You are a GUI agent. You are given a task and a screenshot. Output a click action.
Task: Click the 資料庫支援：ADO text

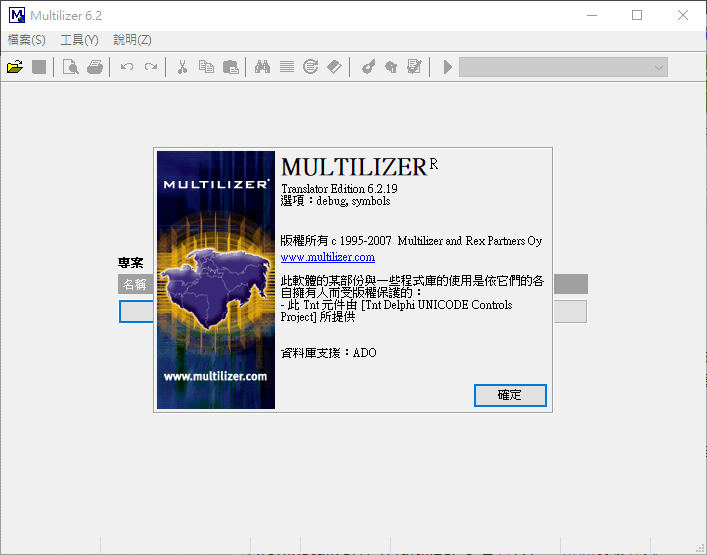coord(329,353)
